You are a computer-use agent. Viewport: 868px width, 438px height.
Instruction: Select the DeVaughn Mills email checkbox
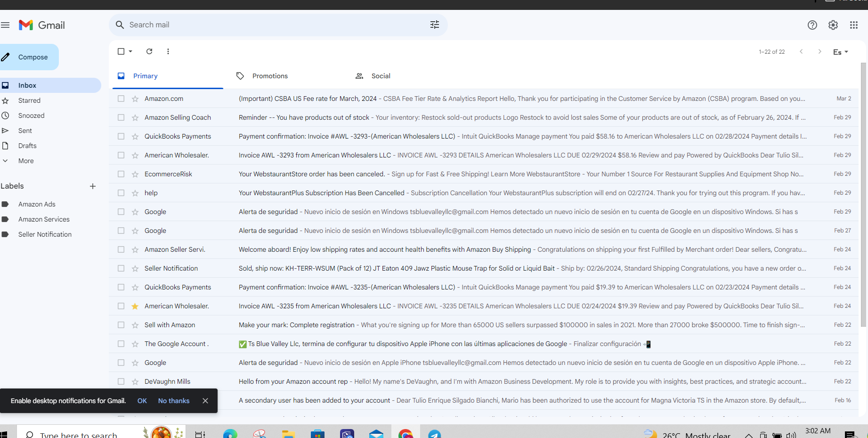tap(121, 381)
